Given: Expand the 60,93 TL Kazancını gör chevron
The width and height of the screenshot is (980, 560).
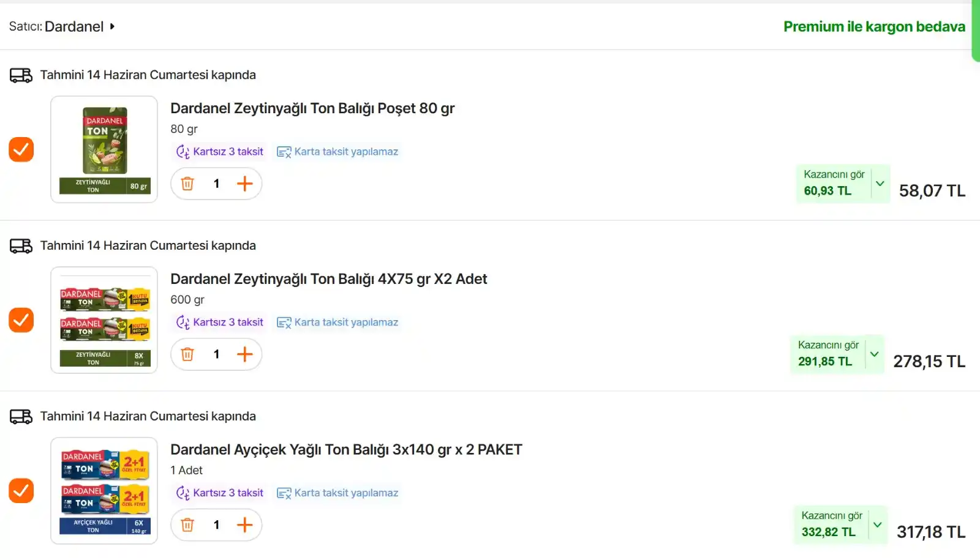Looking at the screenshot, I should point(880,184).
